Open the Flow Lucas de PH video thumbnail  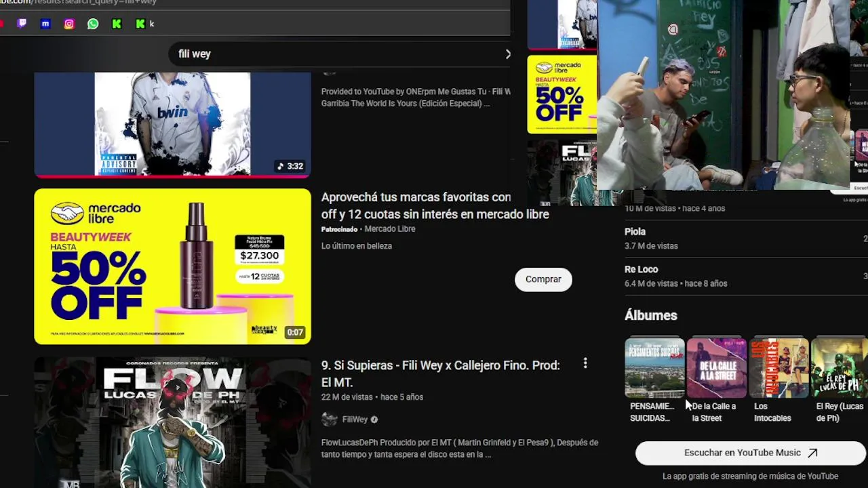click(x=172, y=422)
